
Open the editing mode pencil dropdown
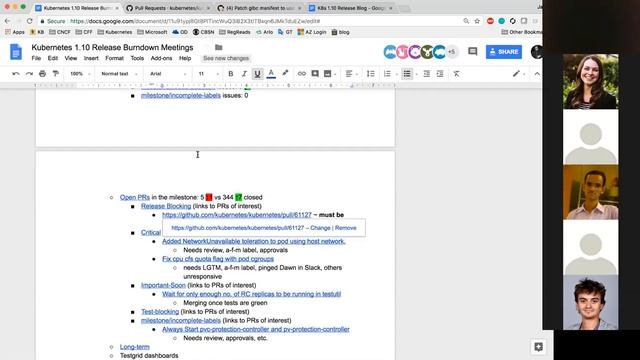tap(519, 74)
